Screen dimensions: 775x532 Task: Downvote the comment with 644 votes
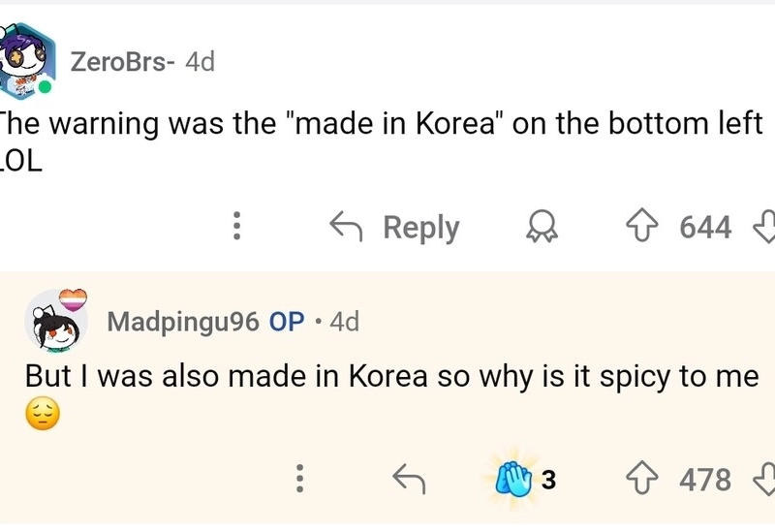[x=764, y=228]
